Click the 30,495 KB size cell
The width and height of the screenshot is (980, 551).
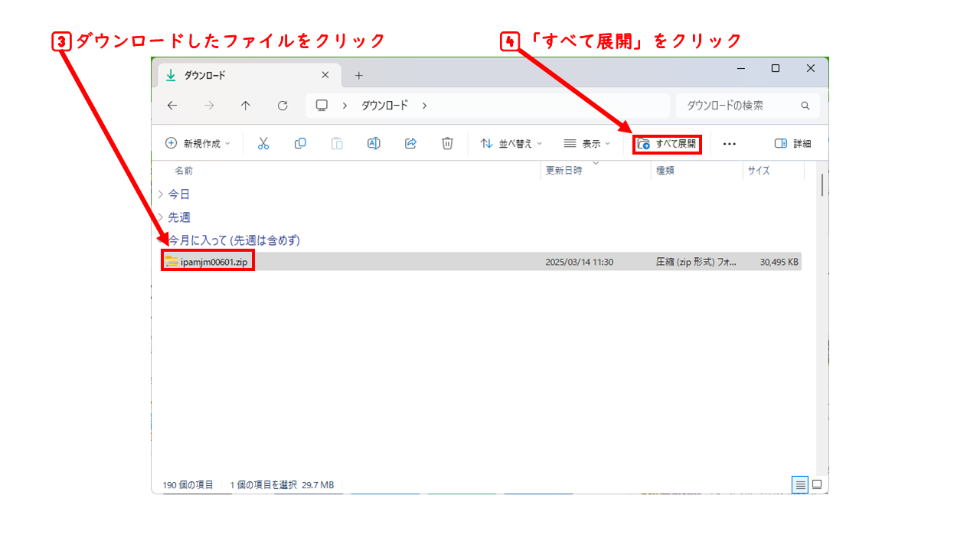[x=779, y=262]
